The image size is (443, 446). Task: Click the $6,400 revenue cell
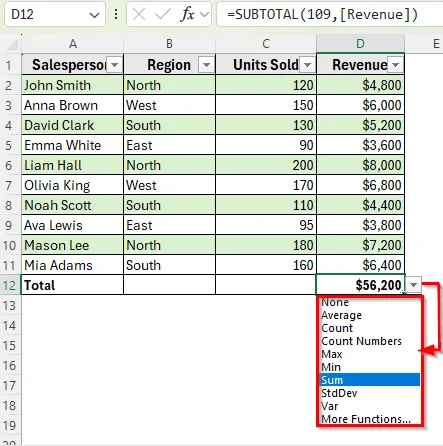point(360,265)
